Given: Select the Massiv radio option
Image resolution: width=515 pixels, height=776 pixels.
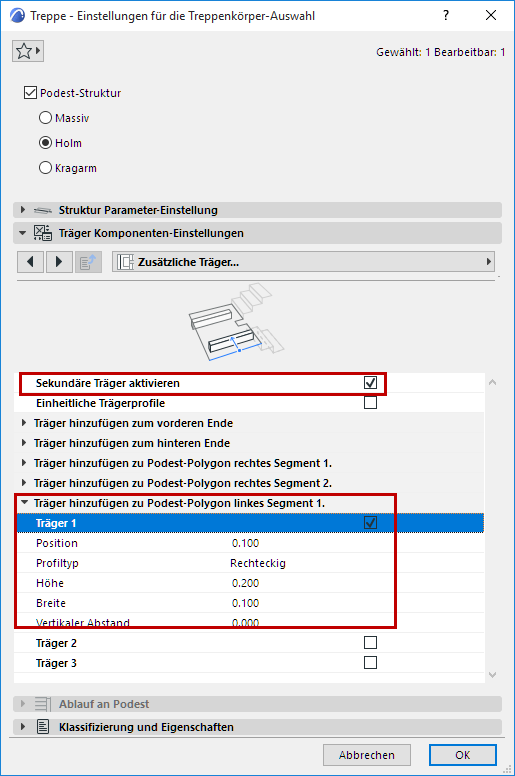Looking at the screenshot, I should [x=45, y=118].
